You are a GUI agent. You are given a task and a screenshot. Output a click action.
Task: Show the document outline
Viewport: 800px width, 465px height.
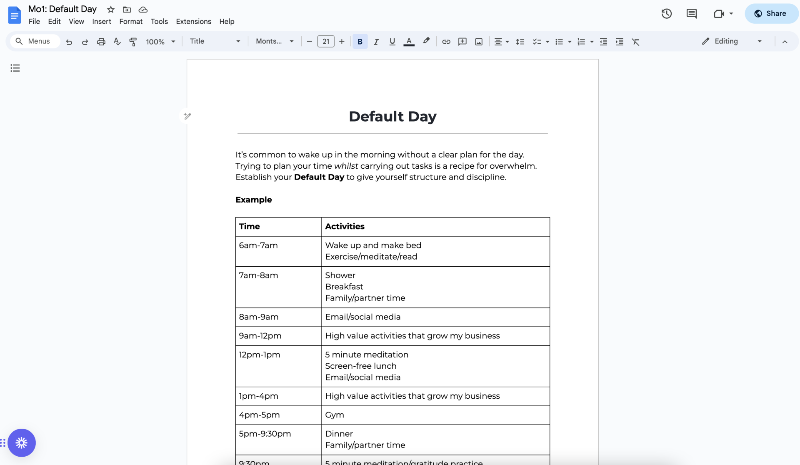tap(15, 68)
